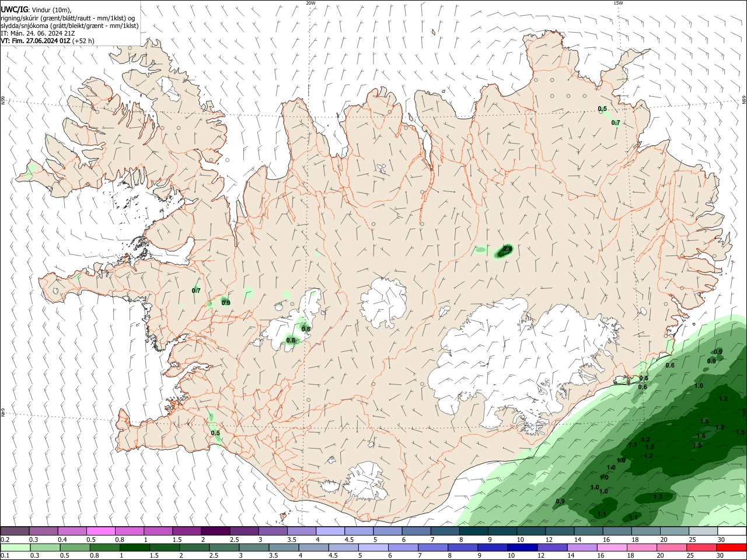The height and width of the screenshot is (560, 747).
Task: Click the top legend swatch labeled 0.2
Action: click(x=15, y=531)
